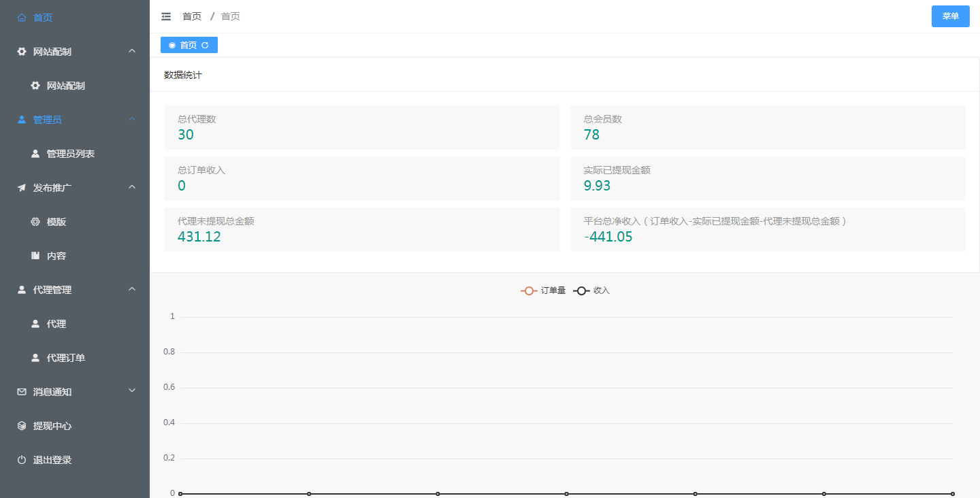The width and height of the screenshot is (980, 498).
Task: Toggle the 收入 chart legend series
Action: coord(591,290)
